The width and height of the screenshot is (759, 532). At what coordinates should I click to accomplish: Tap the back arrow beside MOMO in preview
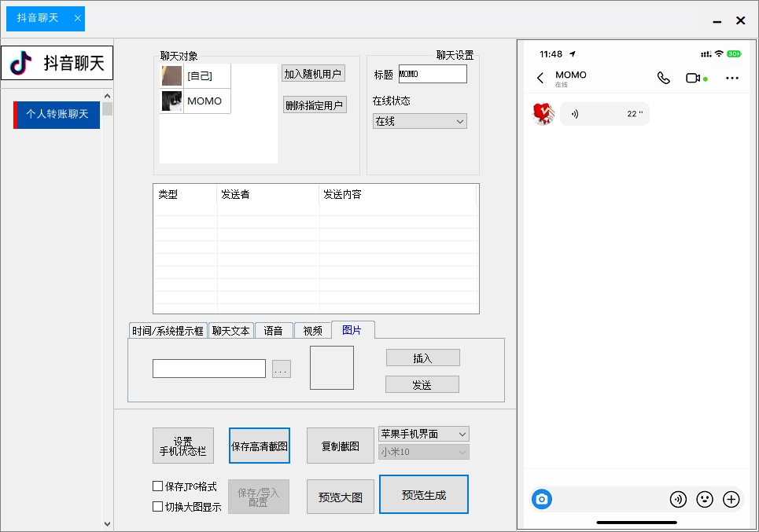tap(539, 77)
